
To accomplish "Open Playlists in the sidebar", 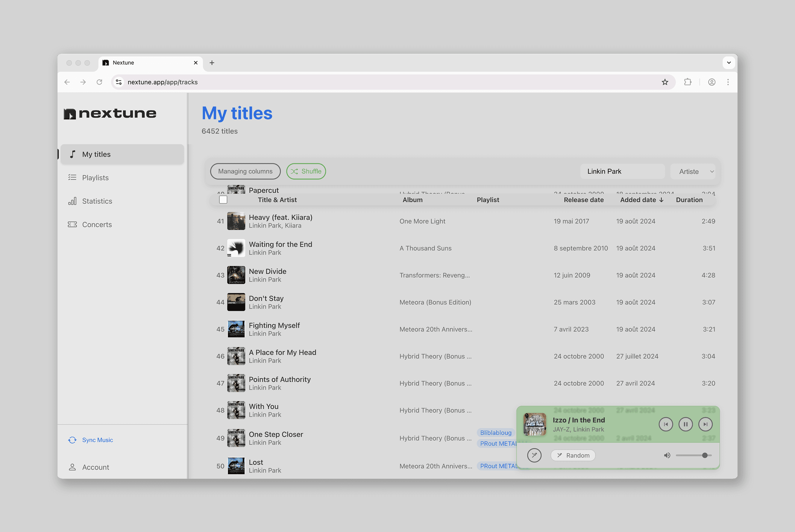I will click(95, 178).
